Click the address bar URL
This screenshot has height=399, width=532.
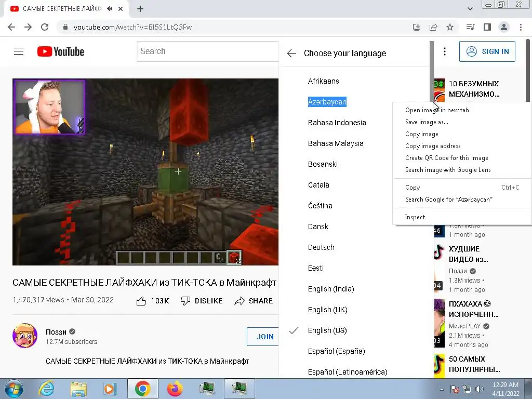[x=132, y=27]
